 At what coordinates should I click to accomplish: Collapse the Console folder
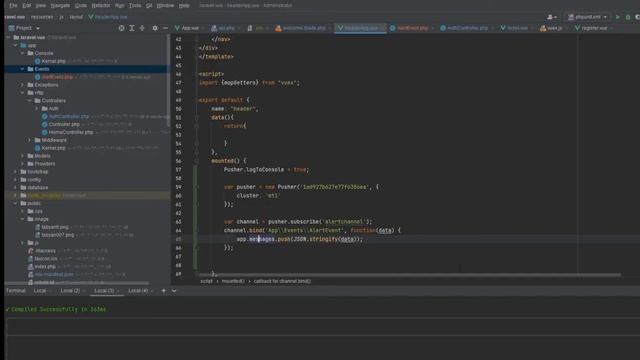coord(22,53)
